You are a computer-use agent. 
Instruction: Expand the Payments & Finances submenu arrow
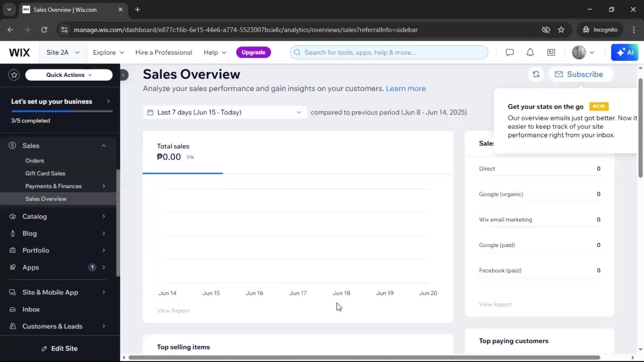[104, 186]
